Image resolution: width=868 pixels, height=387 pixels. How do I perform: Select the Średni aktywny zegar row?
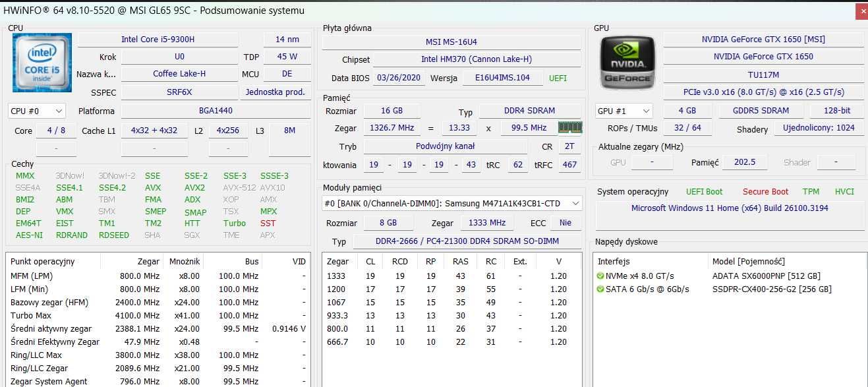(x=158, y=329)
